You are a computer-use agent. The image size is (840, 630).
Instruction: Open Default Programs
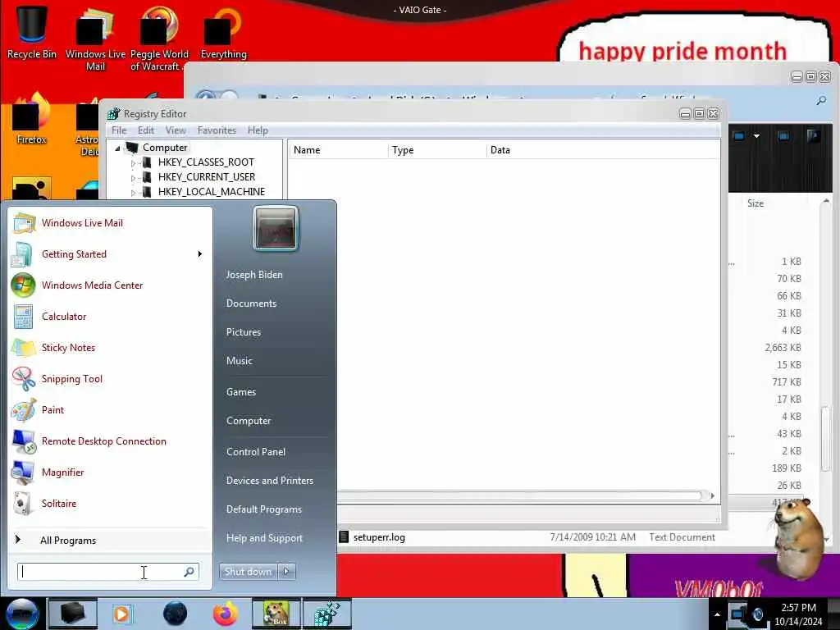click(264, 509)
